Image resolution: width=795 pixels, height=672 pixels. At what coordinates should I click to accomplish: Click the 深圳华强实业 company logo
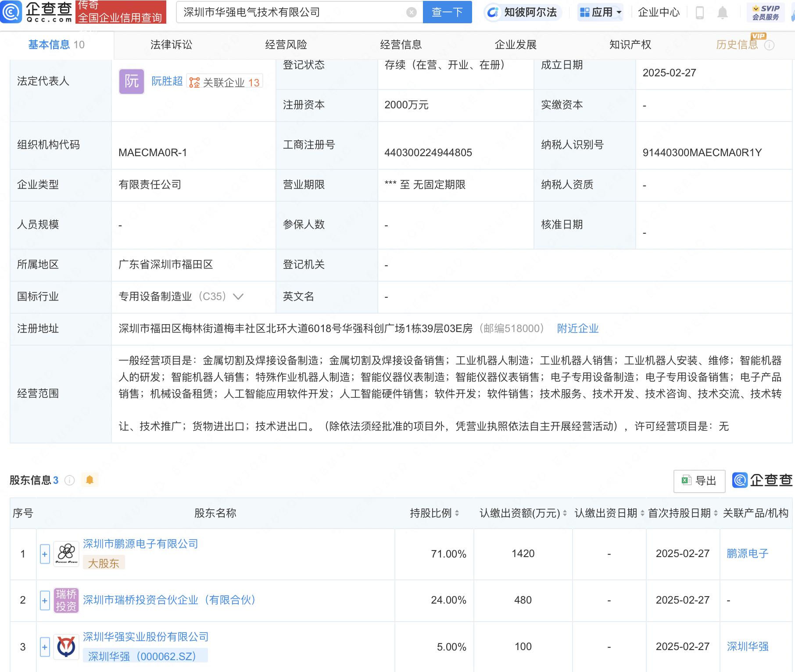coord(66,647)
